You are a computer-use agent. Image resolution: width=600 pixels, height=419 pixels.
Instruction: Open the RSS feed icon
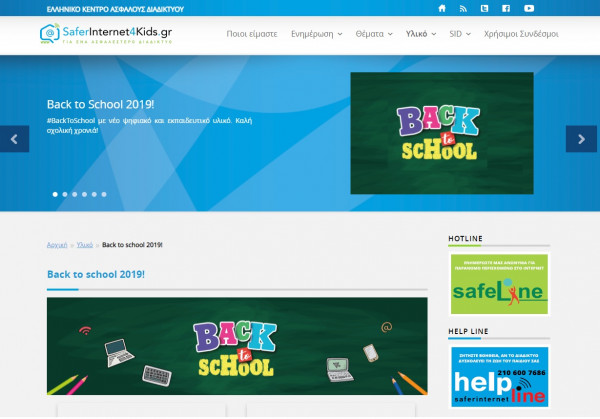click(463, 8)
